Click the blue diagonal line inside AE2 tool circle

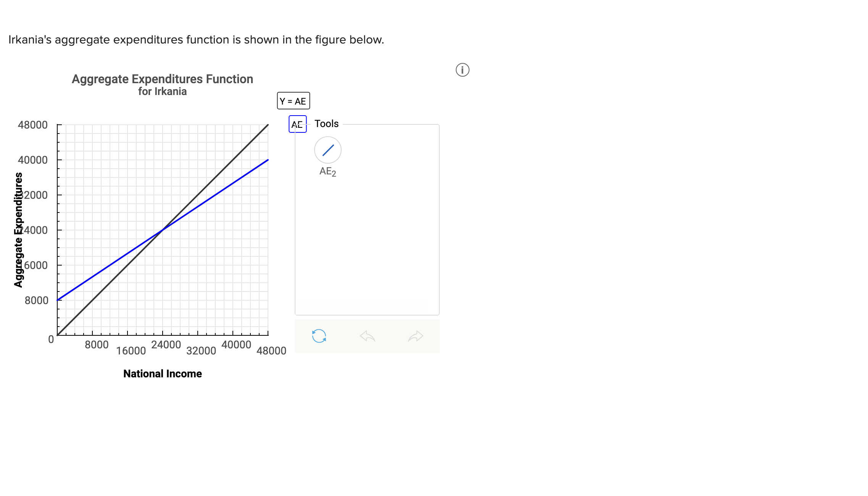tap(328, 150)
